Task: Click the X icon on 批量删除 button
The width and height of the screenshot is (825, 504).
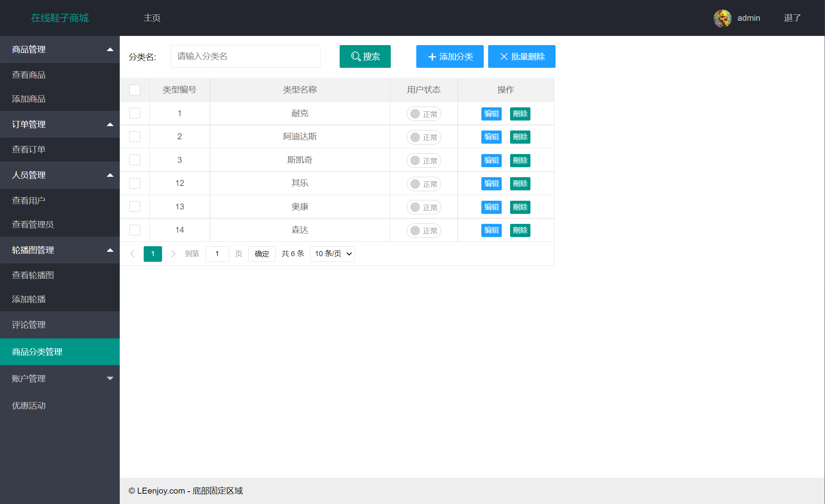Action: click(x=504, y=56)
